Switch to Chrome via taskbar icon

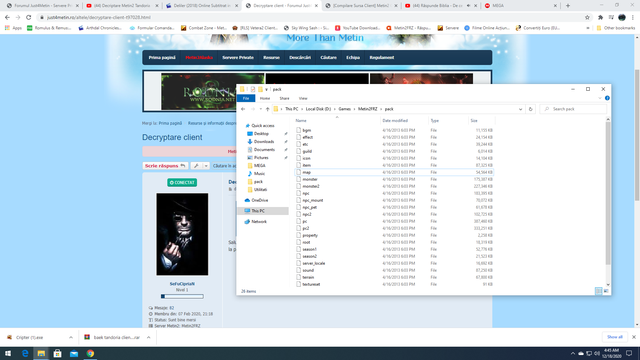click(90, 353)
